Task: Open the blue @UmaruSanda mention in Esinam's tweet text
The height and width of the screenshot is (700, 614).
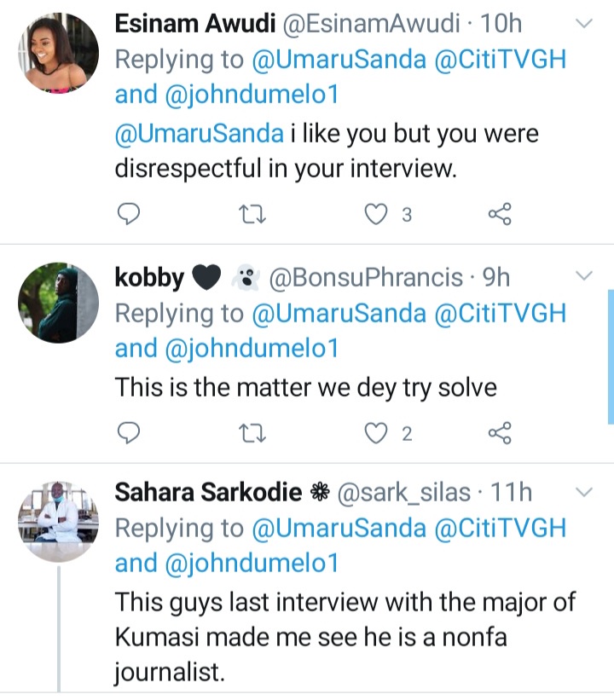Action: (199, 134)
